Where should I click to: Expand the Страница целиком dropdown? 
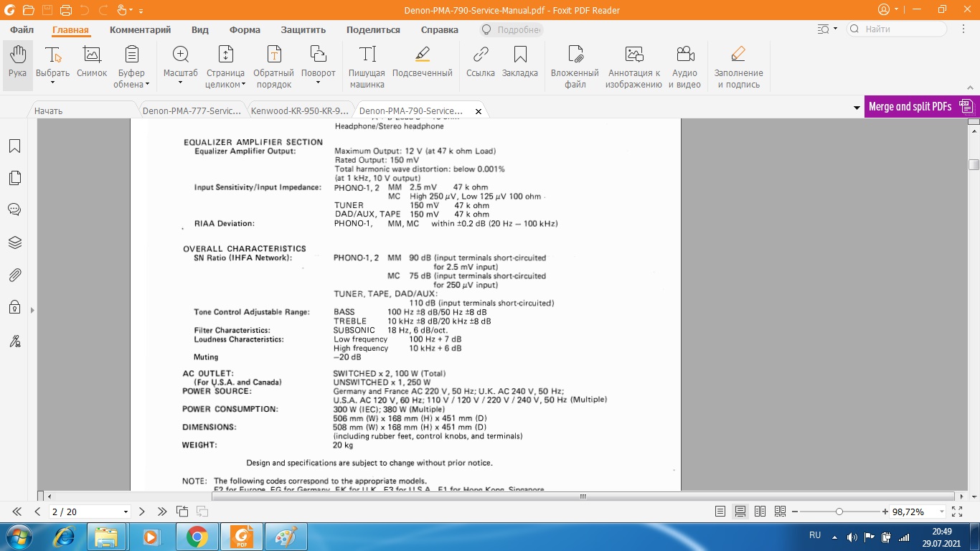point(243,84)
